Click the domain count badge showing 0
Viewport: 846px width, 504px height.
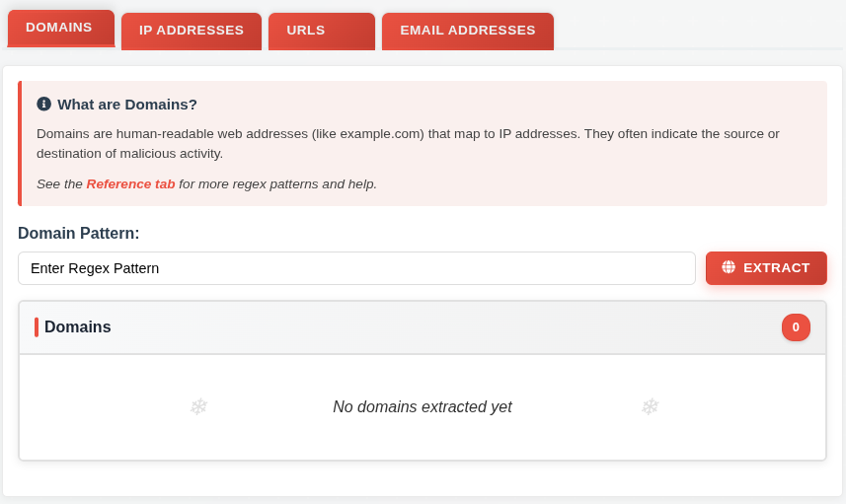point(796,327)
